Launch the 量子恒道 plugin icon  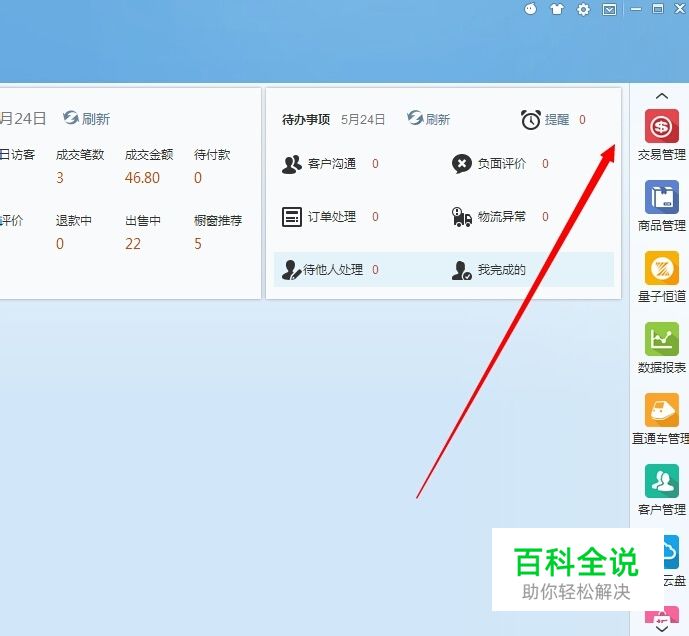[661, 268]
